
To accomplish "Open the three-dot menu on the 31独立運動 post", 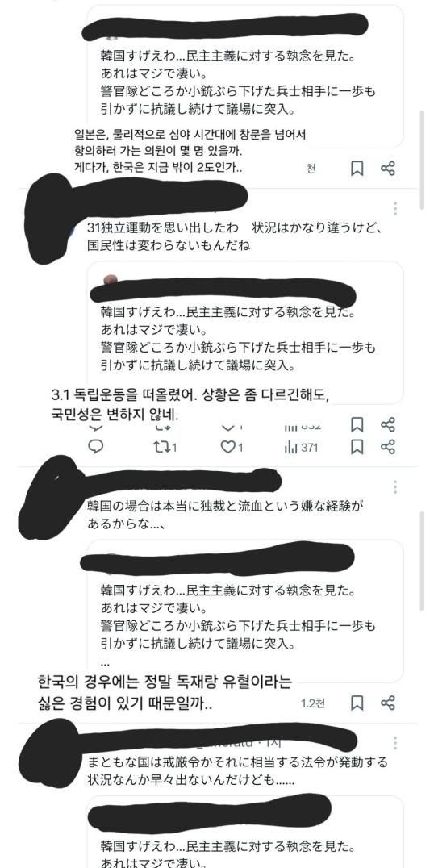I will click(394, 209).
